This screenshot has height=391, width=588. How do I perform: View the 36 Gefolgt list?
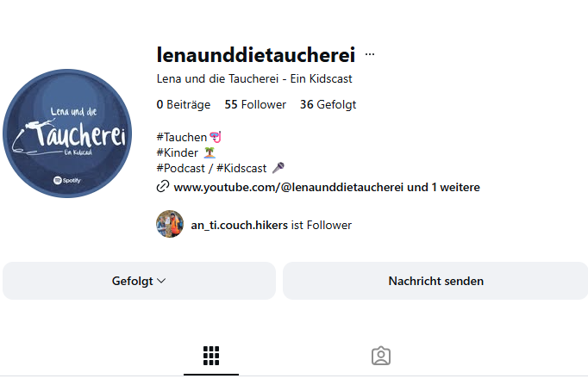[328, 104]
